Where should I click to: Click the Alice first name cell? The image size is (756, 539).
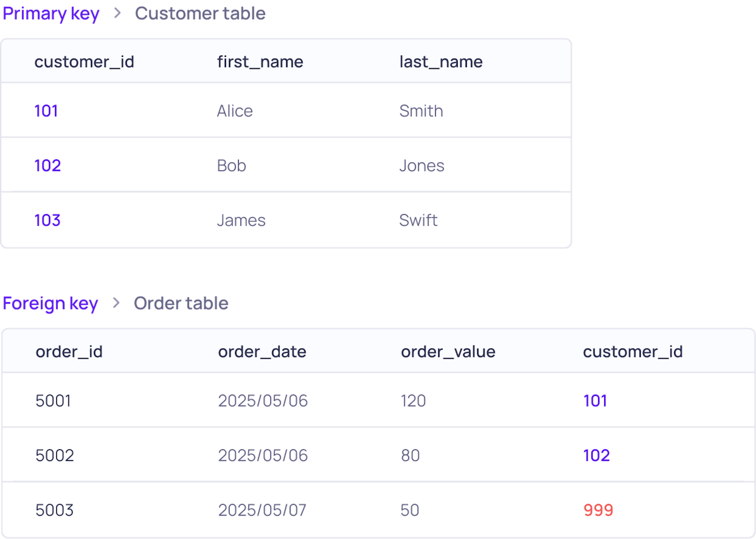pos(235,111)
